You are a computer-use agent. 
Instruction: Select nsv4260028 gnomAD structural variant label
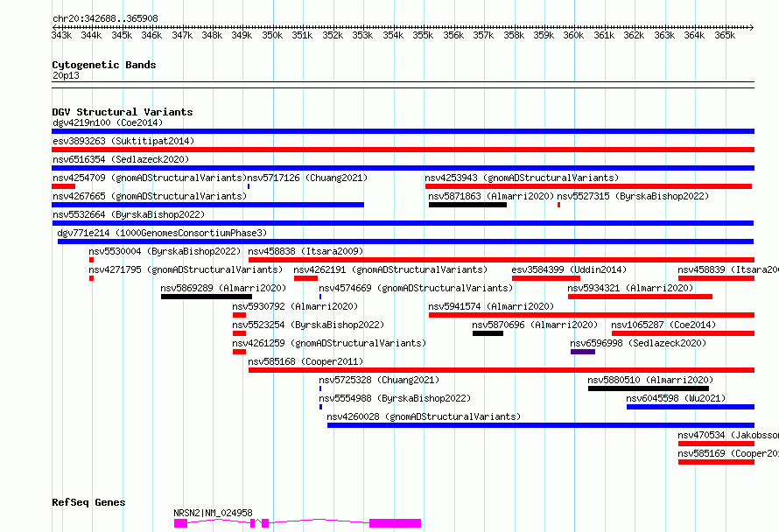(424, 416)
